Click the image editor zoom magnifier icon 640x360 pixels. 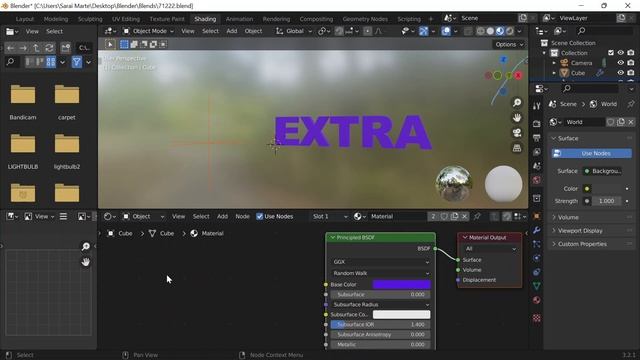[x=85, y=247]
